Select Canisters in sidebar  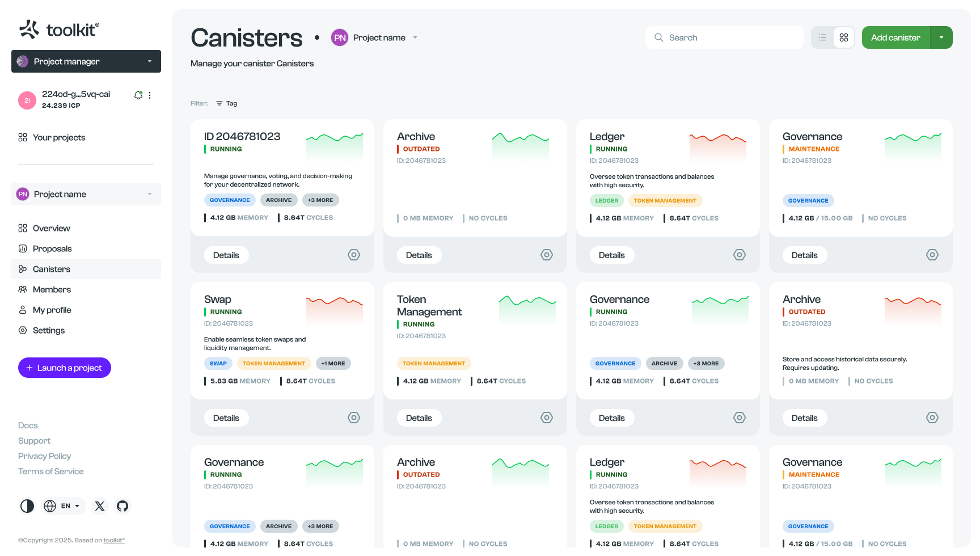click(86, 269)
